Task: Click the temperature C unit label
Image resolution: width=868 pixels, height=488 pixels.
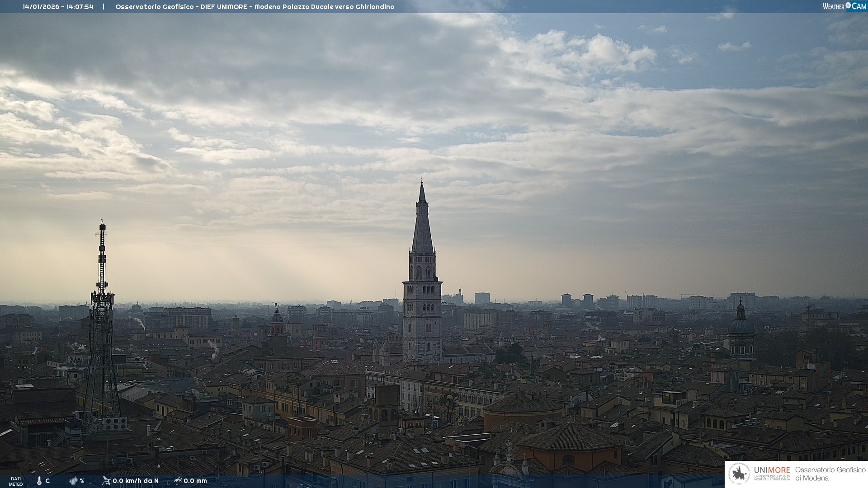Action: 47,481
